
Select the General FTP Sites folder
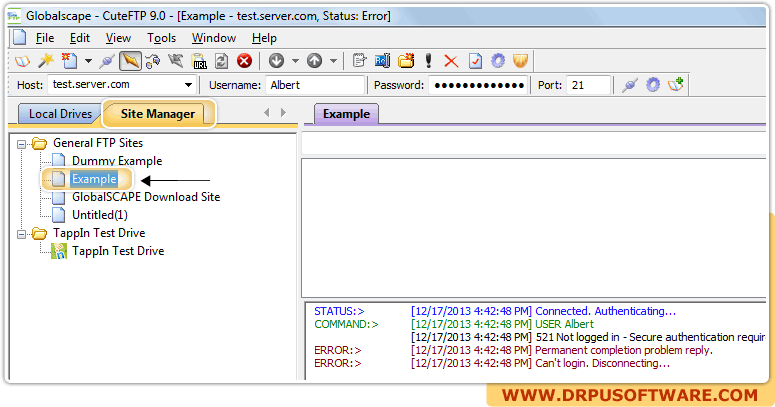coord(98,143)
